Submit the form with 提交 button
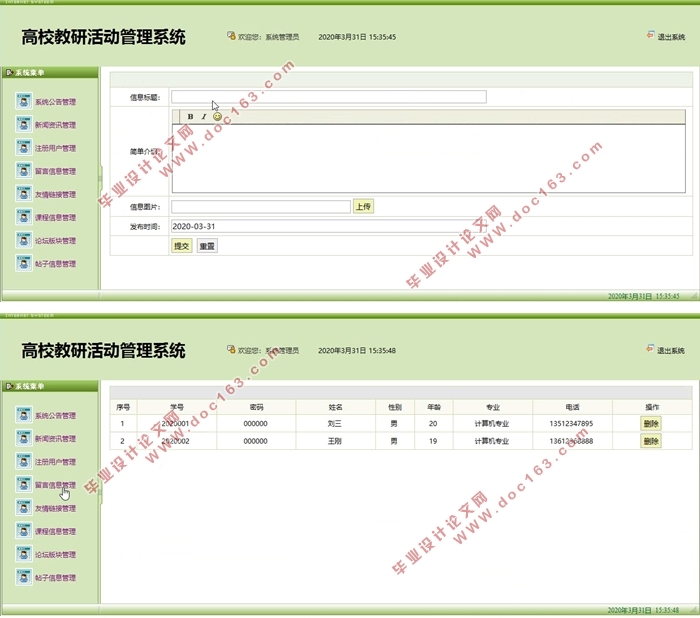700x618 pixels. (x=182, y=246)
